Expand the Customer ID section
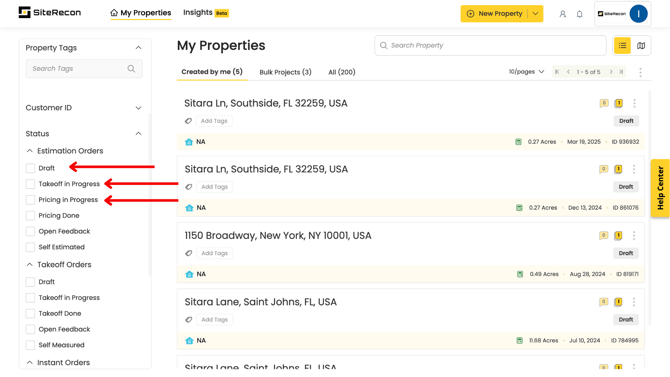This screenshot has height=377, width=670. [138, 108]
